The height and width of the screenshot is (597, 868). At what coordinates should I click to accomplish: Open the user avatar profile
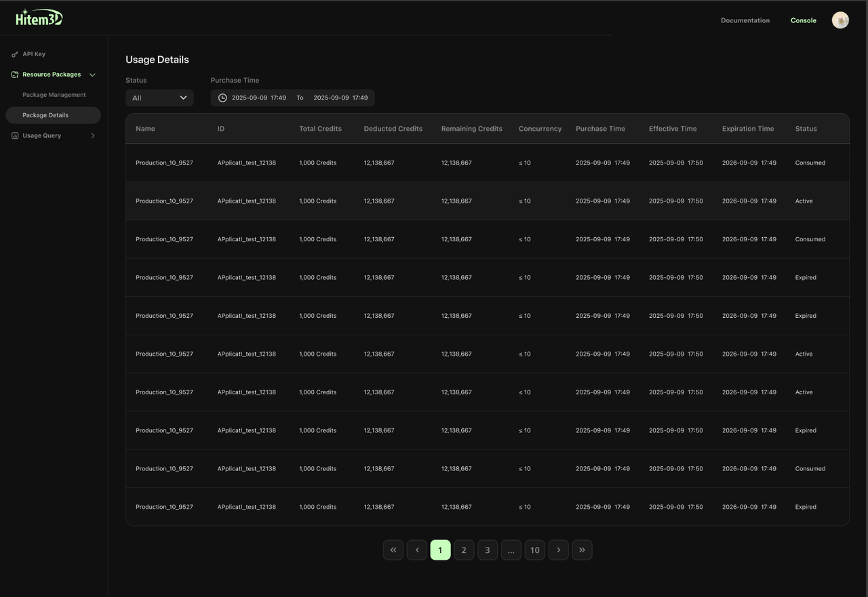(840, 20)
